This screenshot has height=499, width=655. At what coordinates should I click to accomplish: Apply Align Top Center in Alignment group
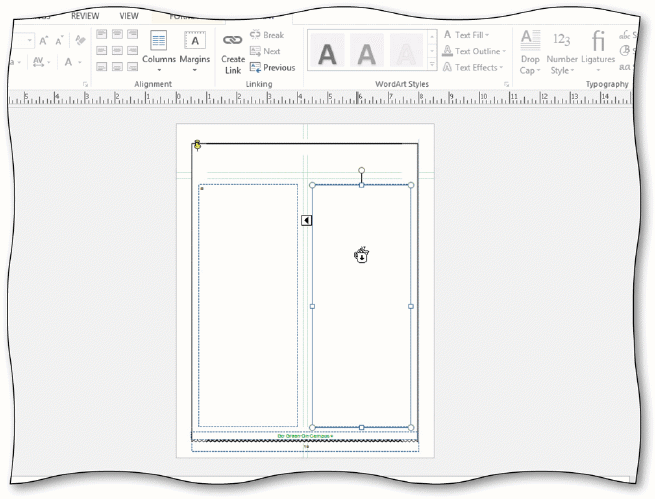point(117,34)
